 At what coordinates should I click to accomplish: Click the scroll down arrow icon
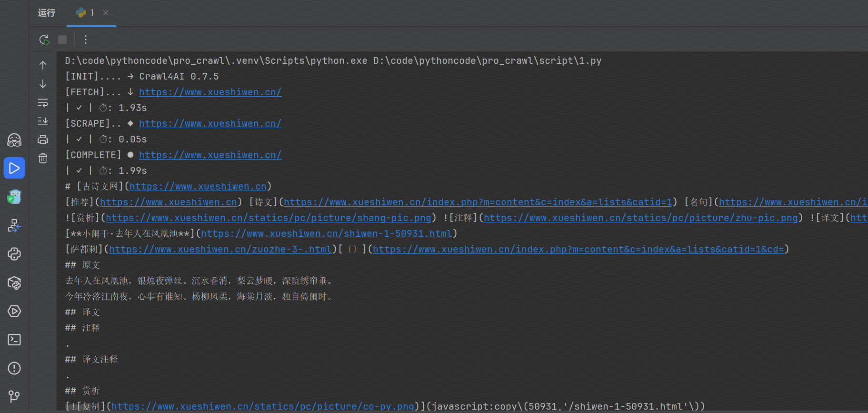[43, 84]
